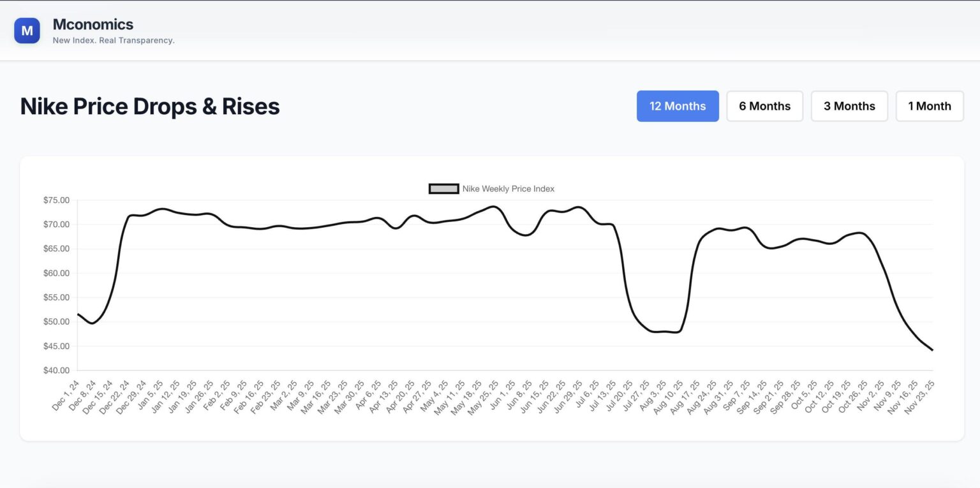Click the Nike Weekly Price Index legend label
980x488 pixels.
click(509, 189)
